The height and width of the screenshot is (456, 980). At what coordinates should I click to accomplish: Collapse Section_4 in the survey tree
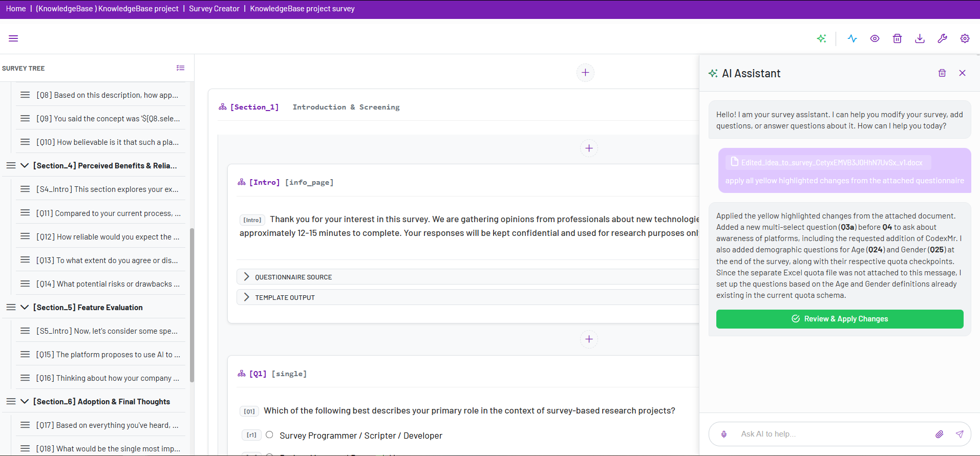tap(25, 165)
